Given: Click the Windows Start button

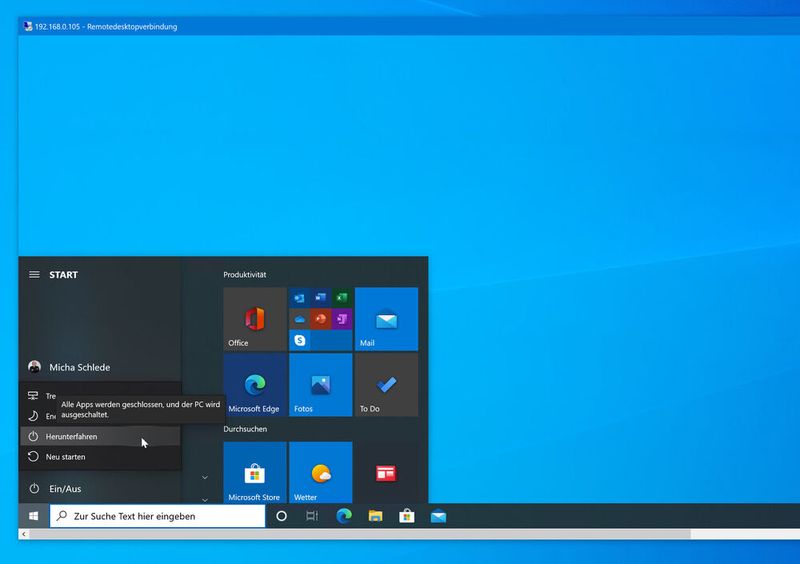Looking at the screenshot, I should coord(34,516).
